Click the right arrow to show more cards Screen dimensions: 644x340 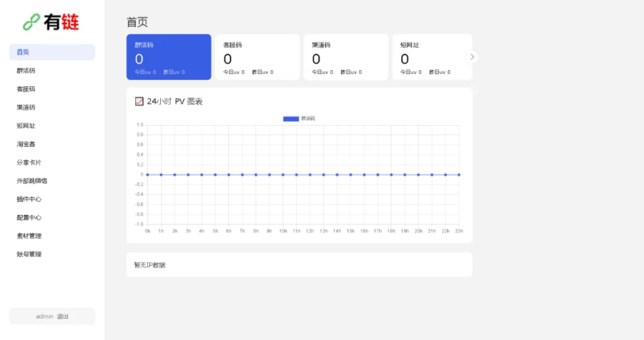[x=472, y=57]
